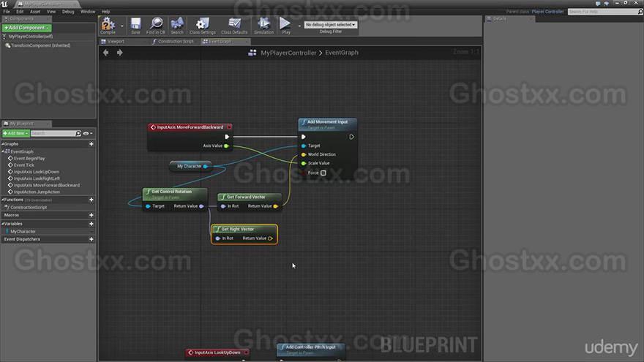
Task: Open the Player Controller parent class link
Action: pos(547,12)
